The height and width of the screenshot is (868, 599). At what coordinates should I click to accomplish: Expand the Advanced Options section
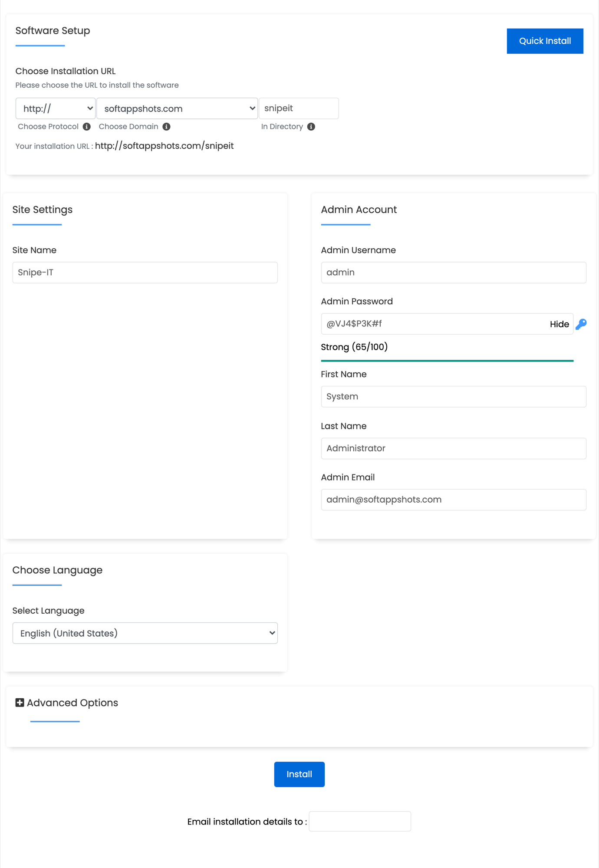pos(72,703)
